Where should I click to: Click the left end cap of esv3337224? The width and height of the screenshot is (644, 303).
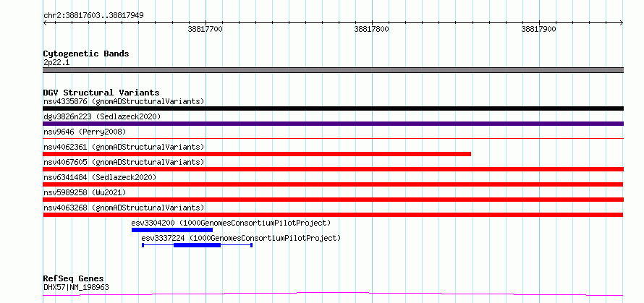coord(143,245)
